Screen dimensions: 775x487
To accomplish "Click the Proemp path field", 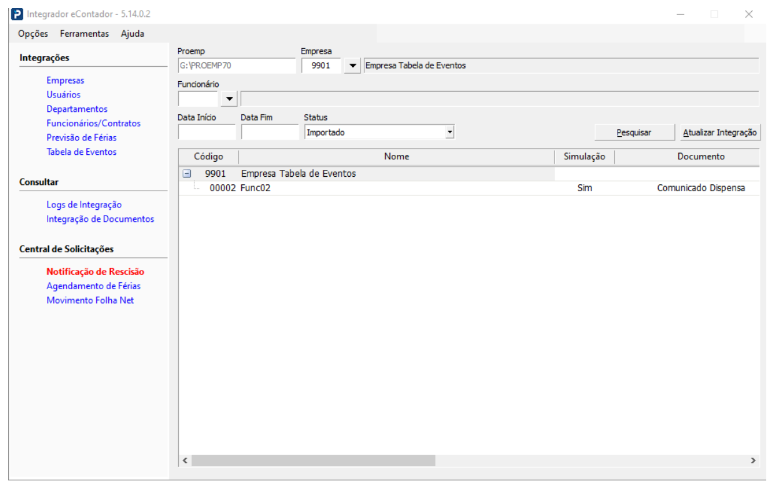I will click(x=237, y=66).
